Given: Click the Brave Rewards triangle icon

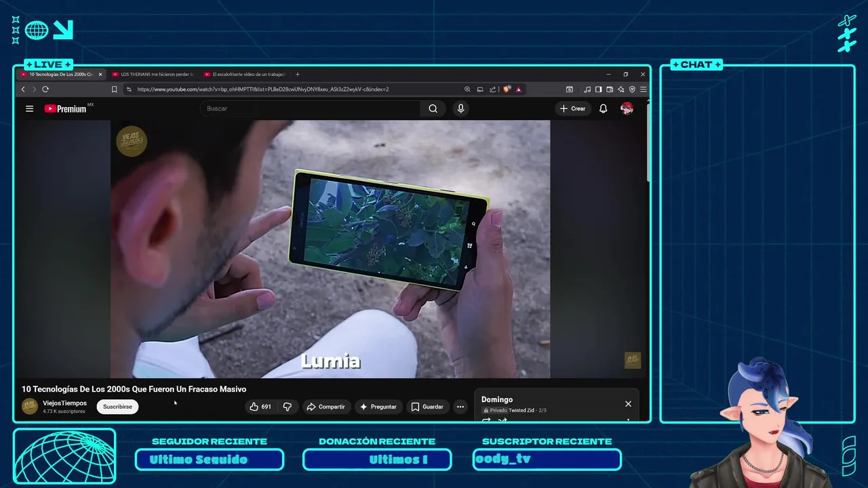Looking at the screenshot, I should pyautogui.click(x=518, y=89).
